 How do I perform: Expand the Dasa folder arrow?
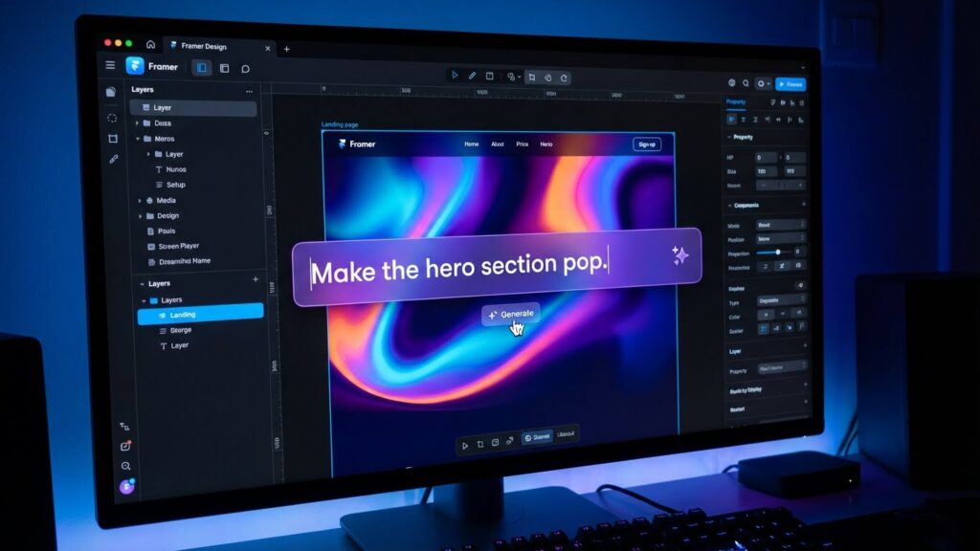pyautogui.click(x=137, y=123)
